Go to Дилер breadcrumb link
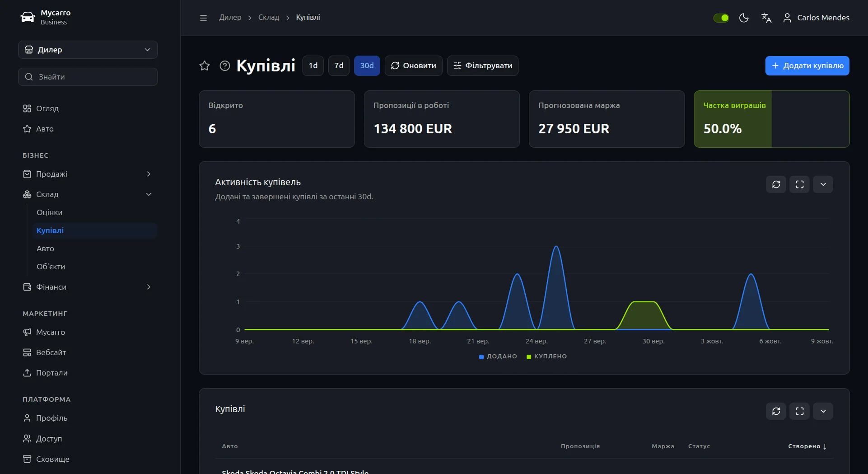Screen dimensions: 868x474 click(x=230, y=17)
